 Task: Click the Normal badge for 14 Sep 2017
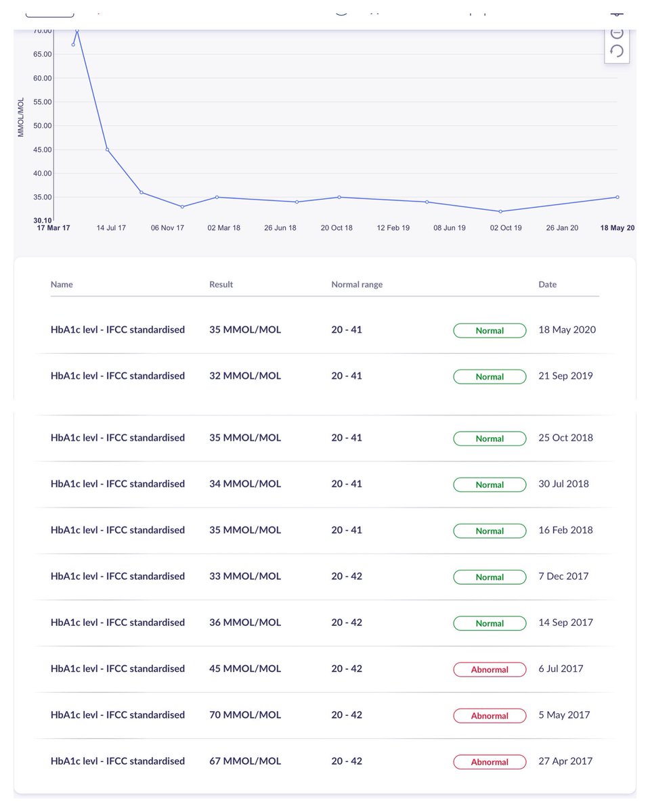490,623
